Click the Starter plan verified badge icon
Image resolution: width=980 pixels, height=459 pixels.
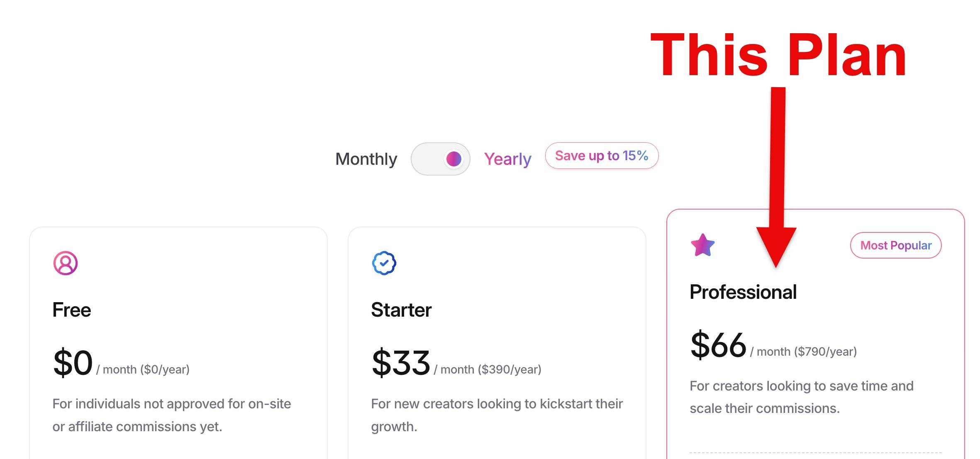click(x=384, y=263)
